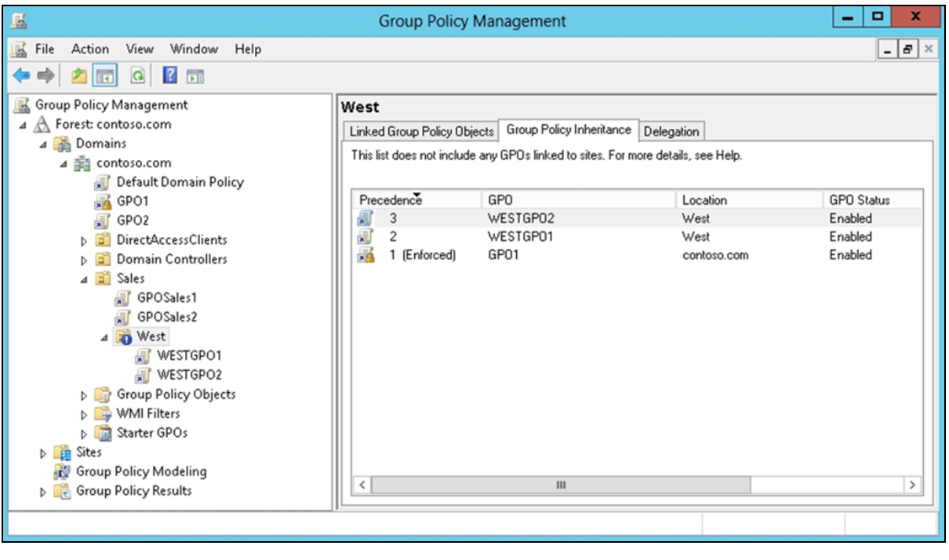This screenshot has width=949, height=560.
Task: Open the Help menu
Action: pos(248,49)
